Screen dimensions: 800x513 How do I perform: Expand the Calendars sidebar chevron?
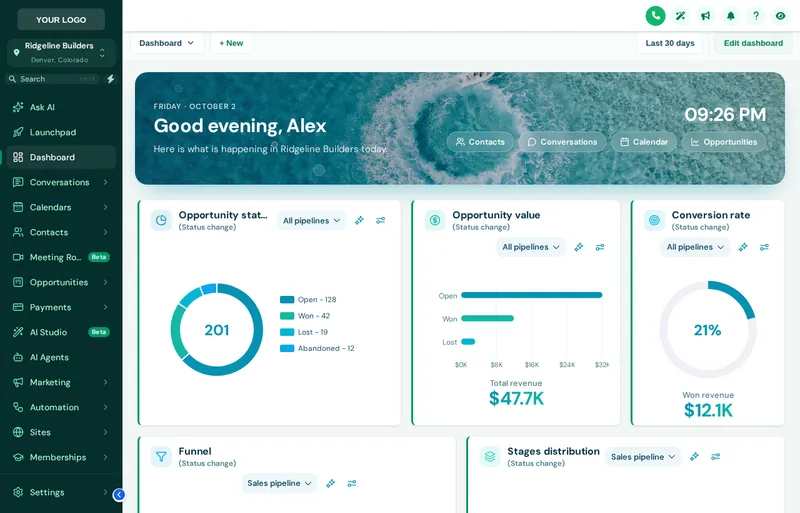tap(106, 207)
